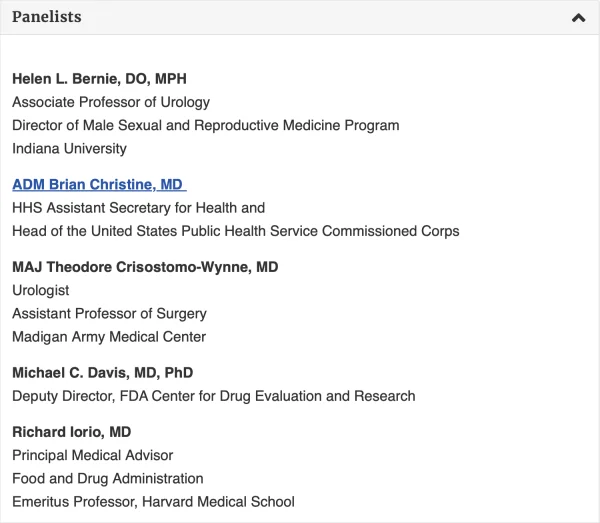Select the Associate Professor of Urology line

[x=111, y=102]
